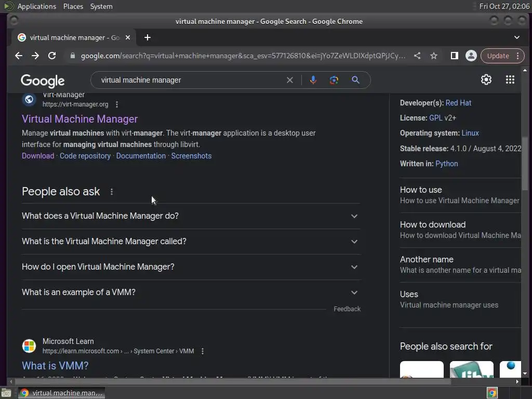This screenshot has height=399, width=532.
Task: Bookmark this page with star icon
Action: tap(434, 56)
